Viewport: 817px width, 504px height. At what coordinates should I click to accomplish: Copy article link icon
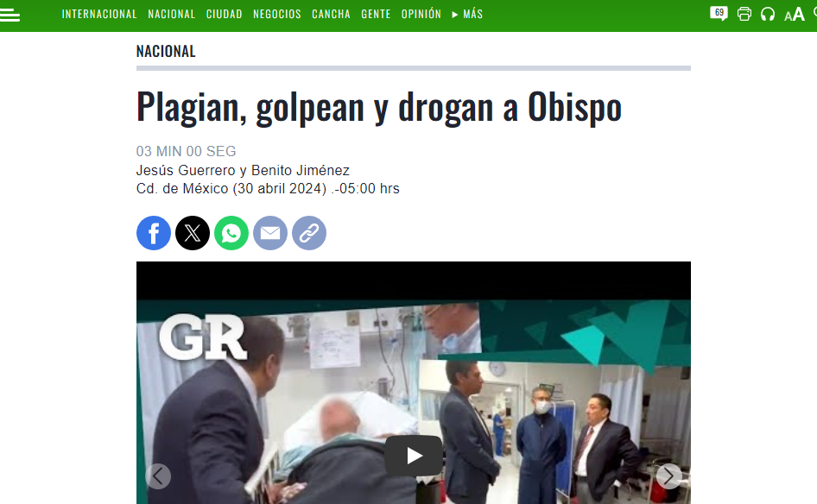(x=309, y=233)
